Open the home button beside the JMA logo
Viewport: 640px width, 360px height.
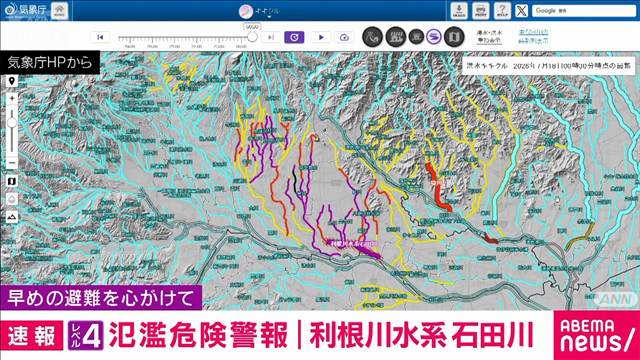60,10
